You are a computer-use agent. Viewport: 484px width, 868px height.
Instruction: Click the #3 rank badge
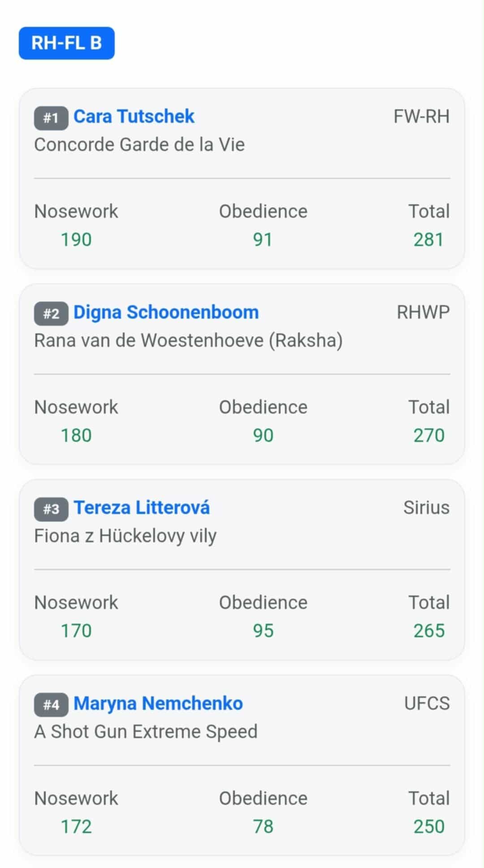pyautogui.click(x=51, y=509)
